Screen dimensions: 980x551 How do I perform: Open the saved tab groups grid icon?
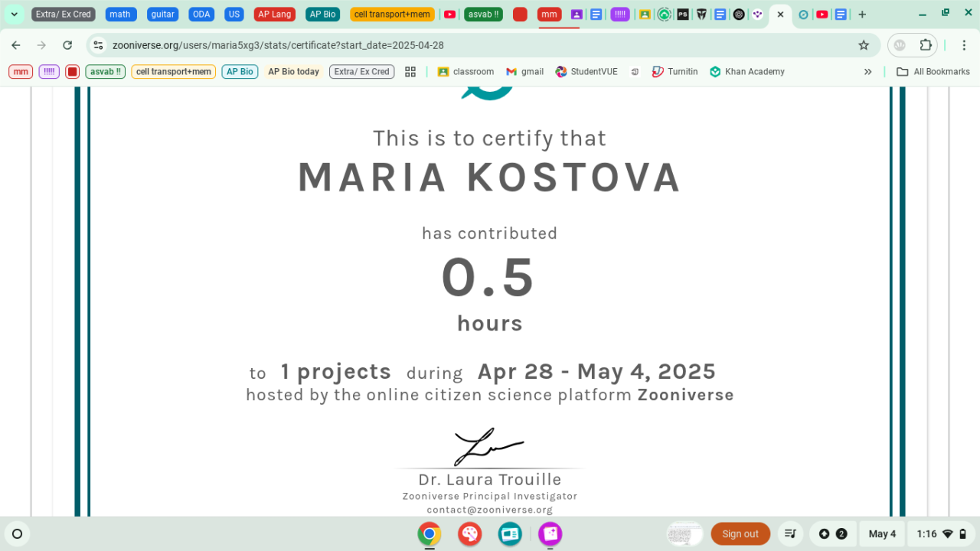pyautogui.click(x=410, y=72)
